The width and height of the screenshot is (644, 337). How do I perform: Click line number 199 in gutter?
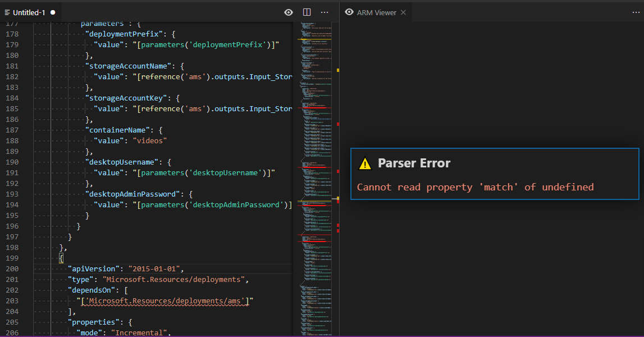12,258
